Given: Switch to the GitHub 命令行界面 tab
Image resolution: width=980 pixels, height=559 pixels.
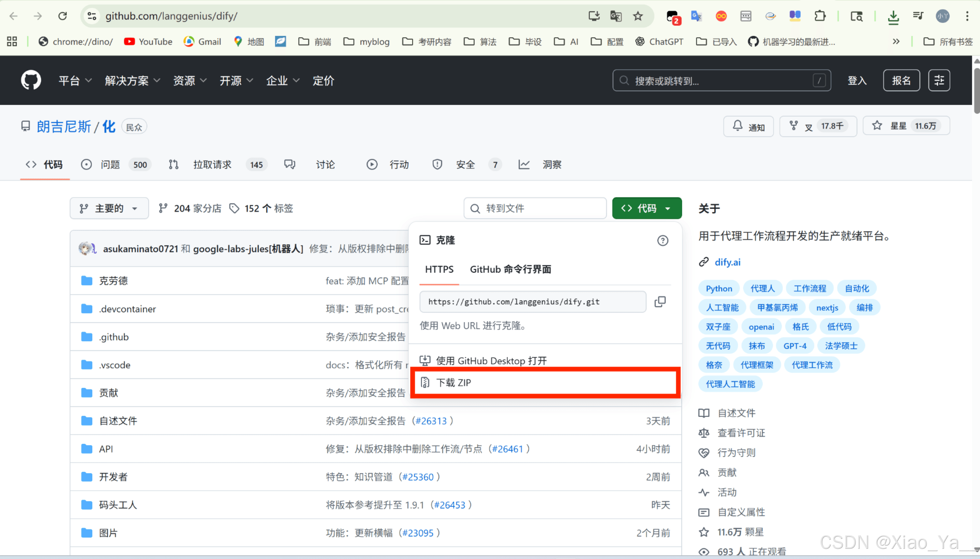Looking at the screenshot, I should tap(510, 269).
